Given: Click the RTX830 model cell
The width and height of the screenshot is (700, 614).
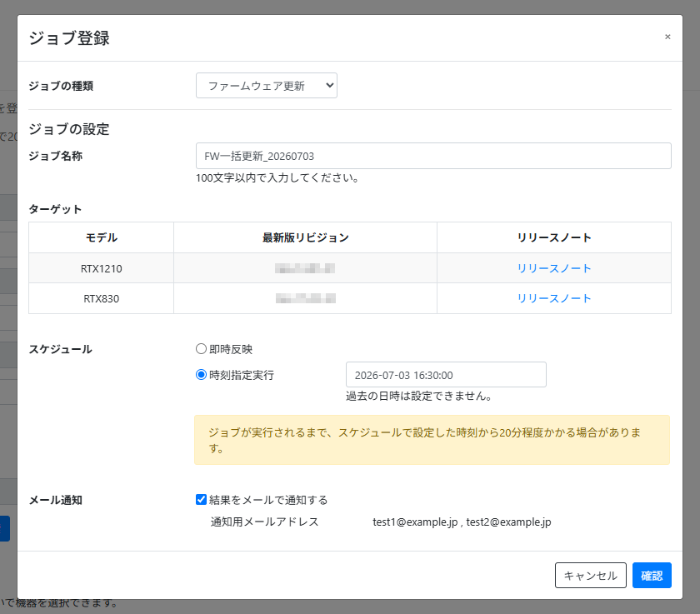Looking at the screenshot, I should click(102, 298).
